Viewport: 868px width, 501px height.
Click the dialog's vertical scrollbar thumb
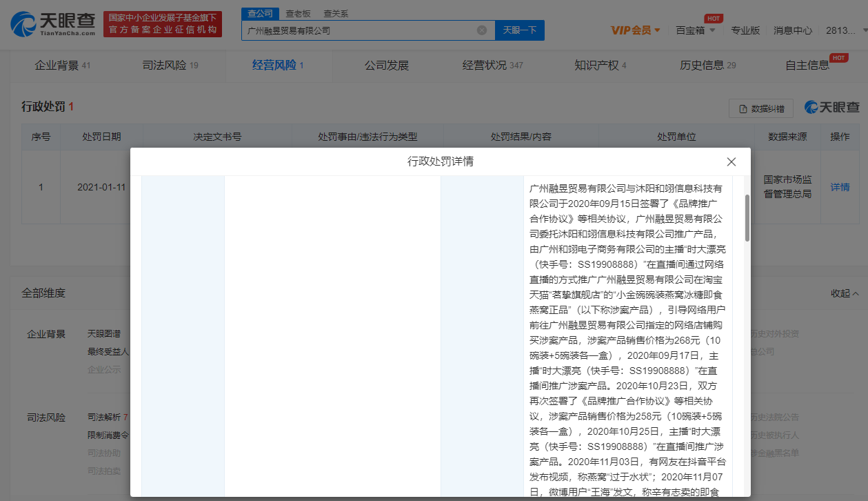[747, 217]
